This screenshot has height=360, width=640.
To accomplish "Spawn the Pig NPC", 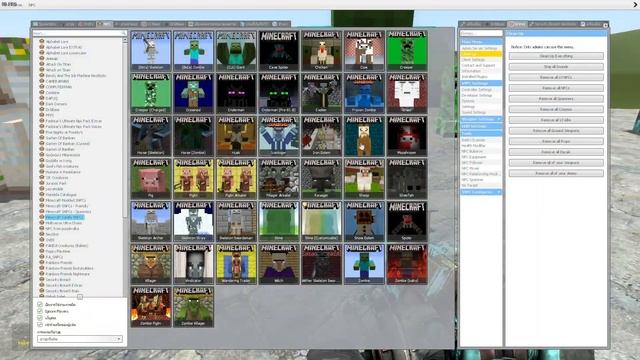I will pos(151,179).
